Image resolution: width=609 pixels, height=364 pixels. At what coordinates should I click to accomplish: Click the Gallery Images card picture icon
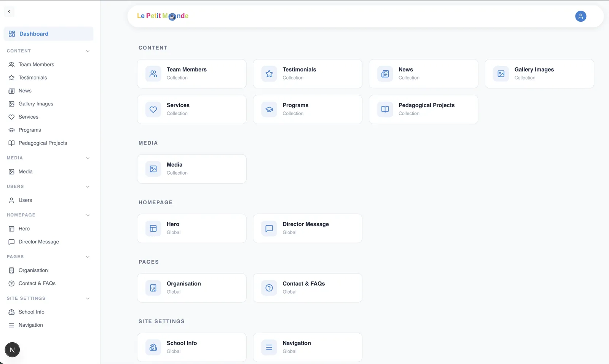pos(501,74)
